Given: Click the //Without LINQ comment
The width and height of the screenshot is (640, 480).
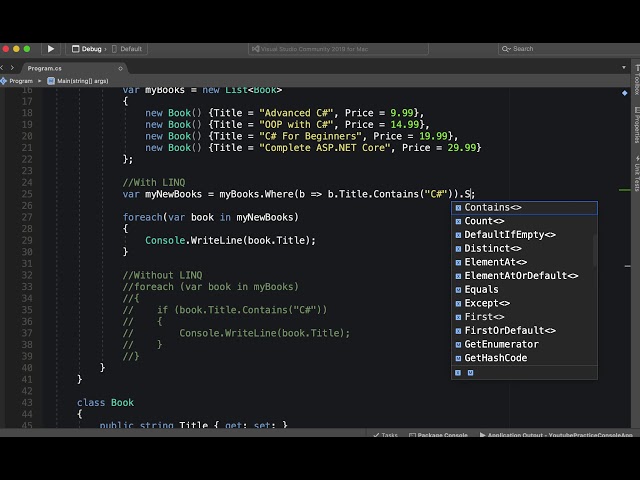Looking at the screenshot, I should pyautogui.click(x=162, y=275).
